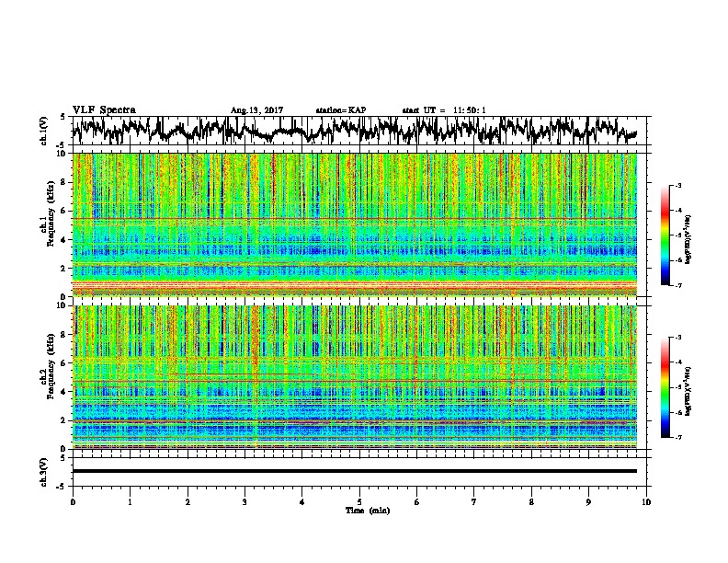Click the thick black ch.3(V) trace line
The height and width of the screenshot is (563, 728).
coord(355,471)
